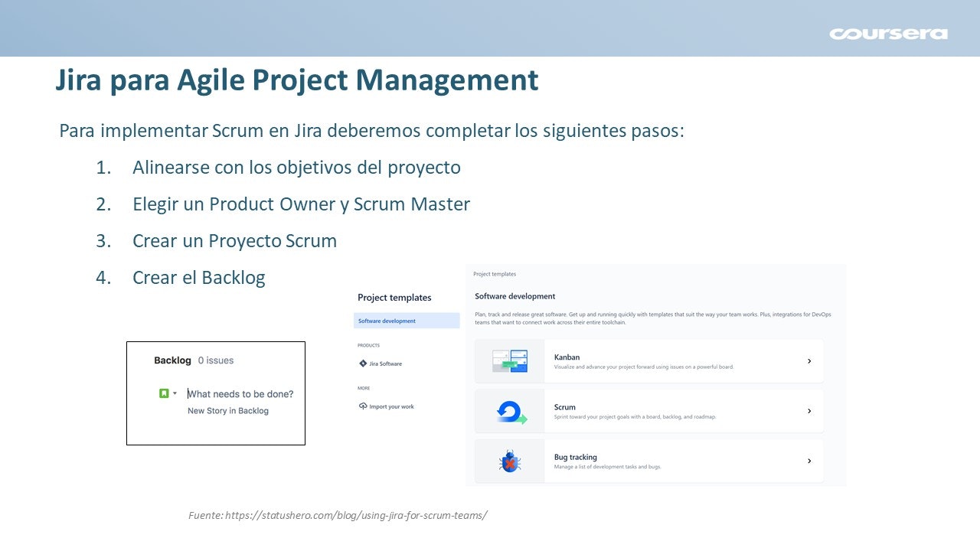The image size is (980, 551).
Task: Click the Scrum template title
Action: coord(565,407)
